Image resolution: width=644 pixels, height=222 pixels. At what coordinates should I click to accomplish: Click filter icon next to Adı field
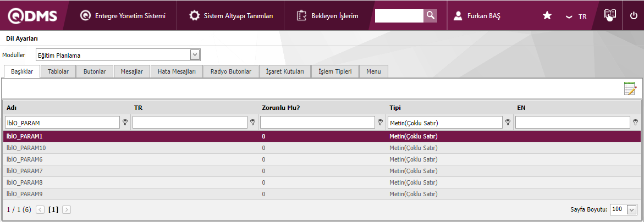tap(125, 123)
